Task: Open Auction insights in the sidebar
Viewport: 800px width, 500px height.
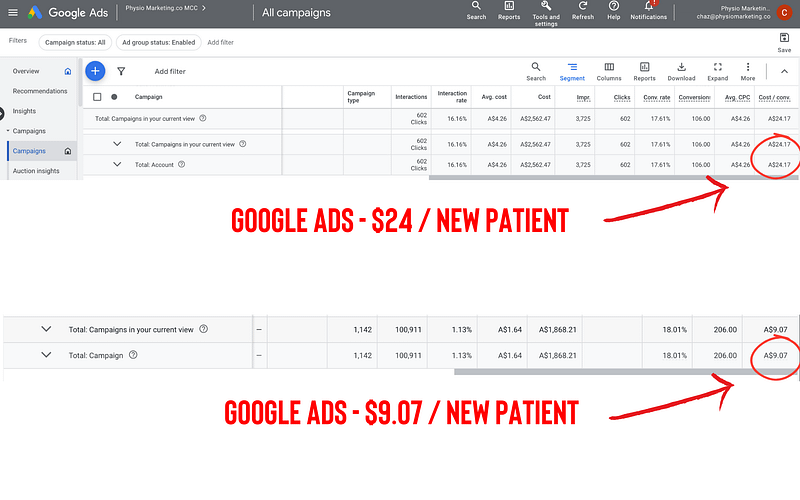Action: point(36,171)
